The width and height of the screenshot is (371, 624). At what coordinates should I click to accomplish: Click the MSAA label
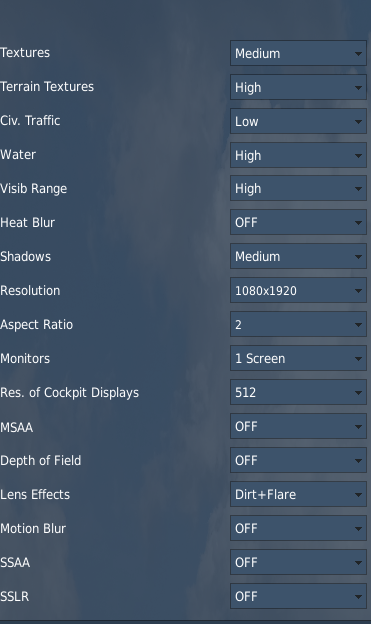(x=17, y=427)
